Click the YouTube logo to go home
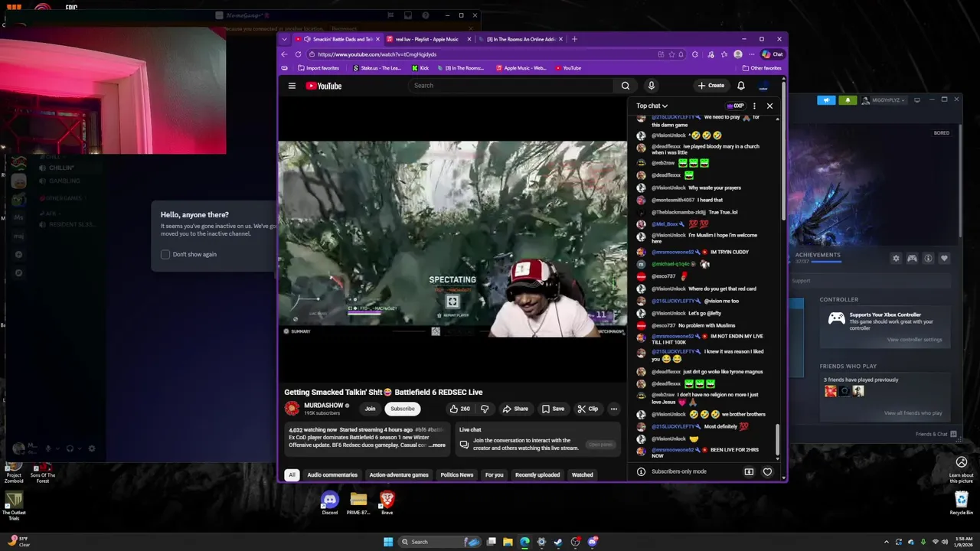This screenshot has height=551, width=980. tap(324, 86)
